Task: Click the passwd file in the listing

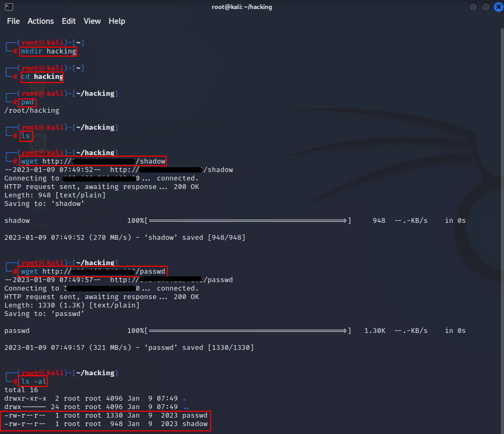Action: tap(194, 415)
